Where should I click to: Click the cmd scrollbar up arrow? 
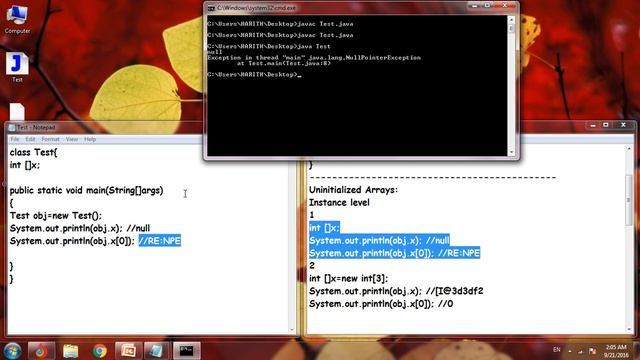[511, 20]
